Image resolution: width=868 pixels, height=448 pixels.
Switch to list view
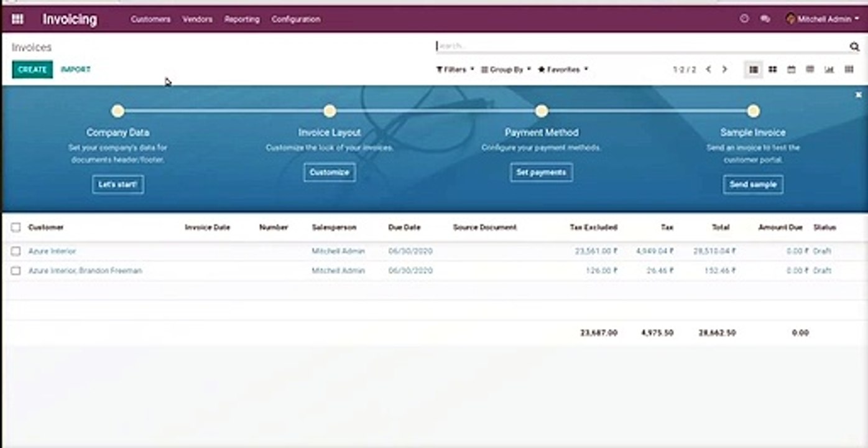tap(754, 70)
